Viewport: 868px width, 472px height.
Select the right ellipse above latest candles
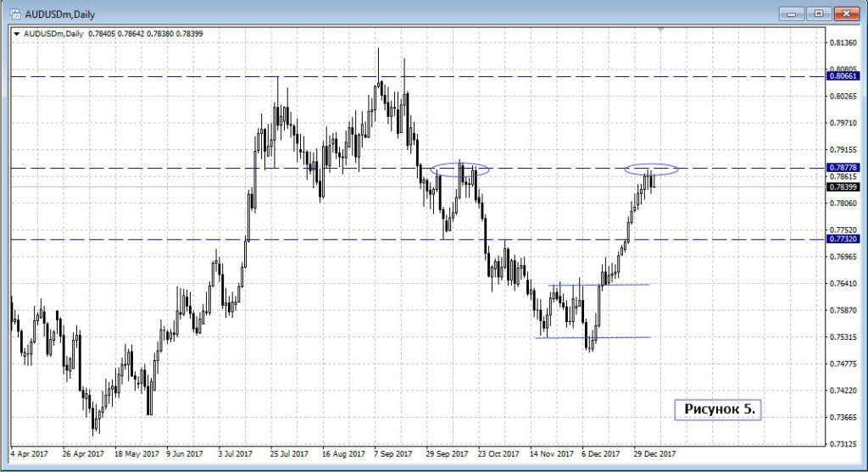point(652,169)
